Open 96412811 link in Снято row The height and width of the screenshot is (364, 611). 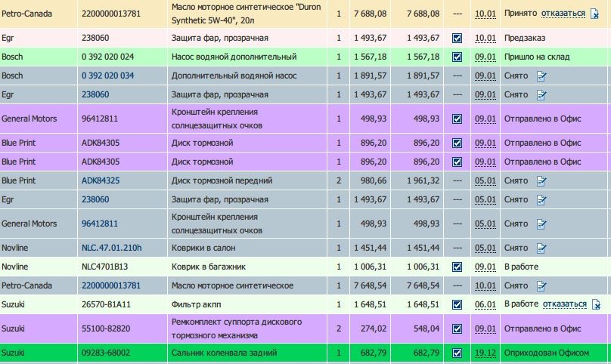pos(99,224)
